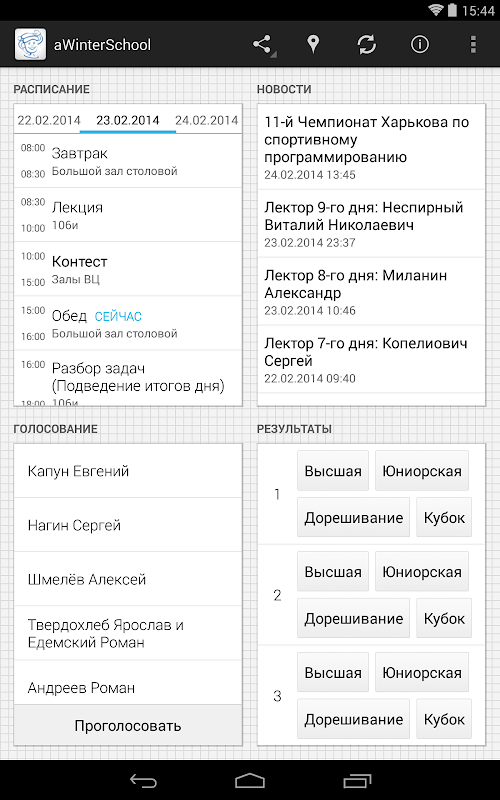Open Кубок results for day 3

click(444, 719)
